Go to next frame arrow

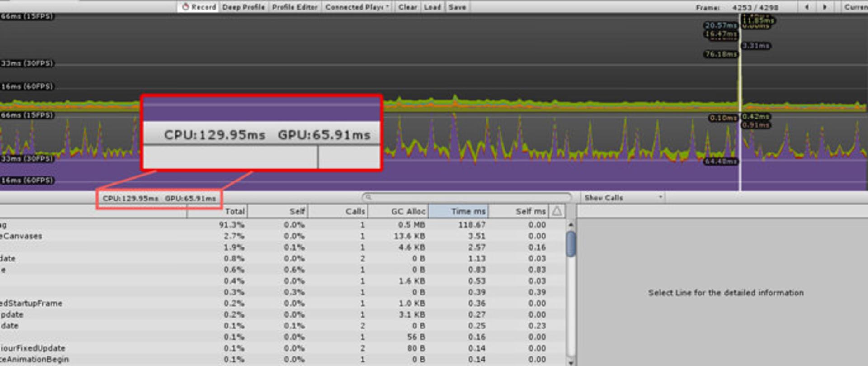(825, 7)
